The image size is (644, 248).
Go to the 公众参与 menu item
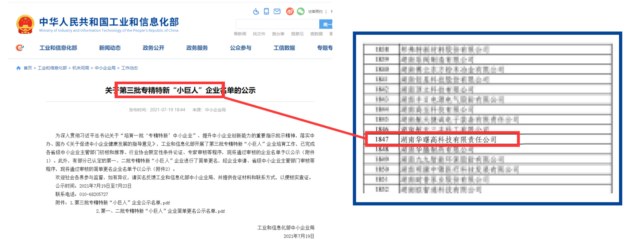pyautogui.click(x=241, y=48)
